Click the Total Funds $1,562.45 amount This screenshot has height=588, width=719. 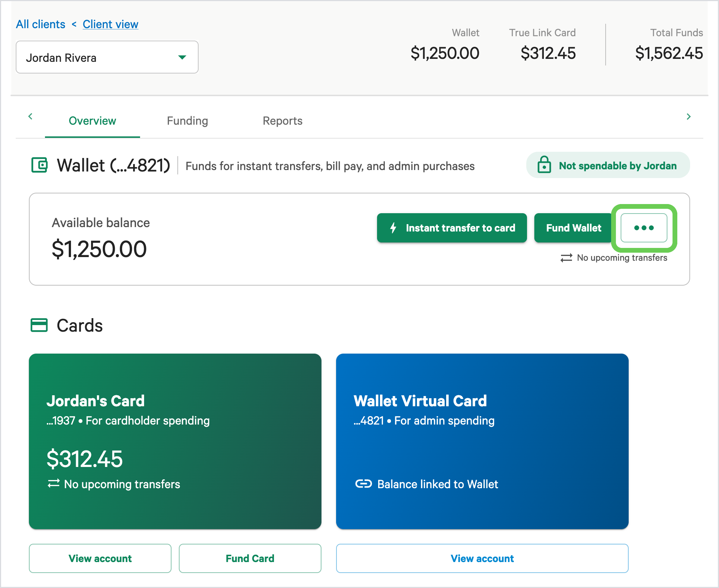[669, 53]
